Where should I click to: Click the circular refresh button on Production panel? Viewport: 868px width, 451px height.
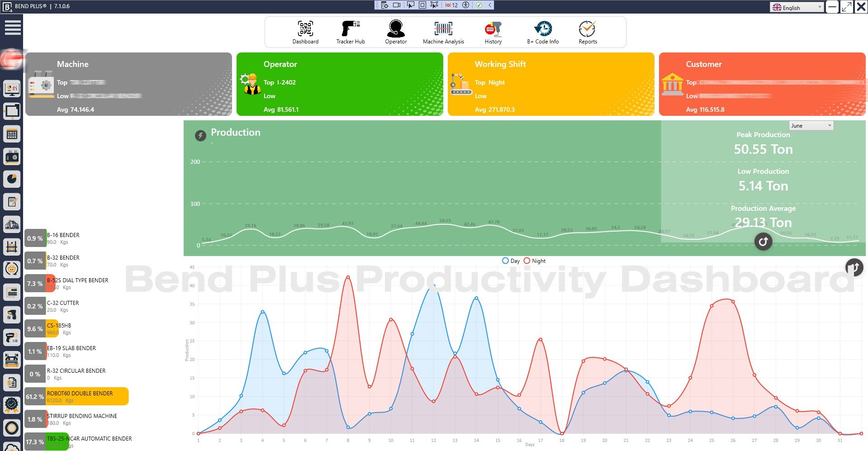[x=763, y=242]
